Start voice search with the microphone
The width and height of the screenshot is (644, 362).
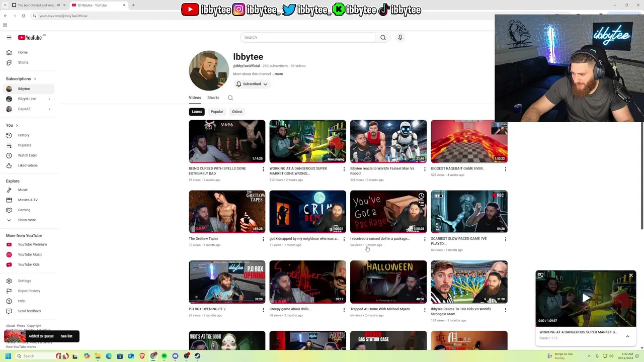[x=400, y=37]
